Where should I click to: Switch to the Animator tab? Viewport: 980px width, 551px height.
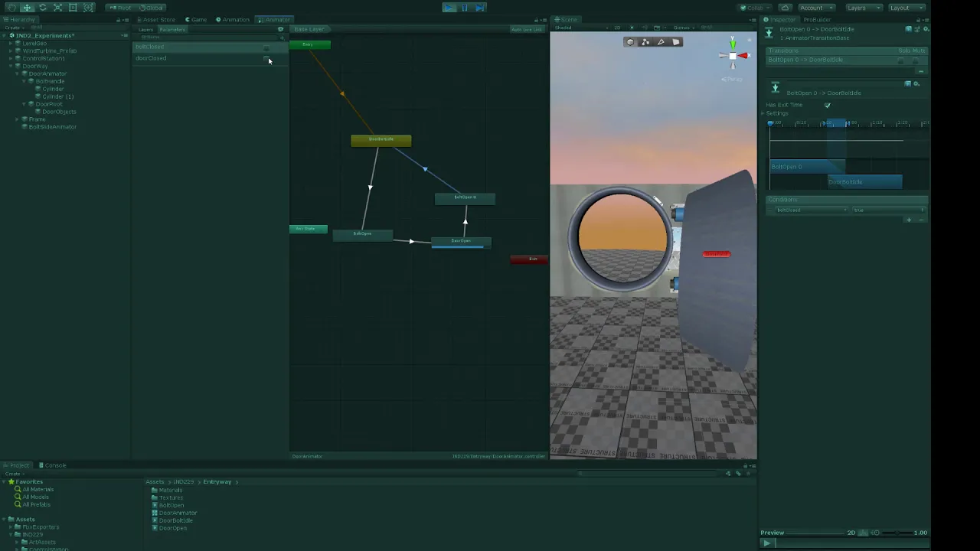pos(274,19)
